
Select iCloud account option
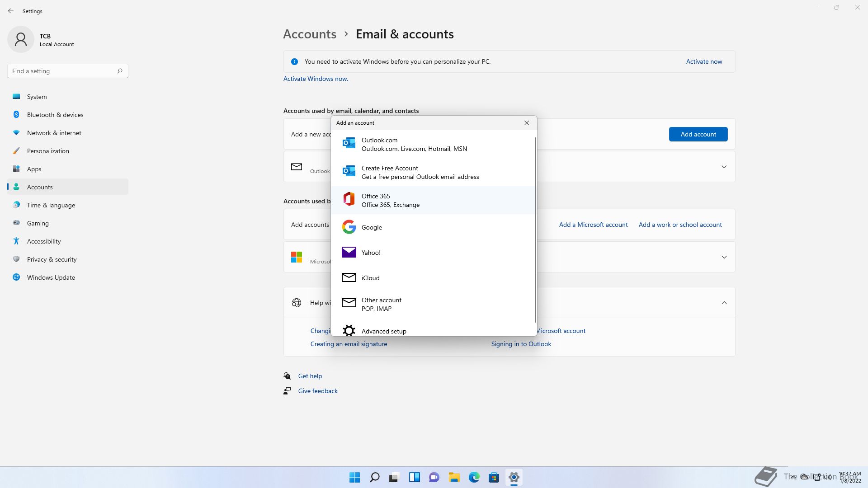point(433,278)
